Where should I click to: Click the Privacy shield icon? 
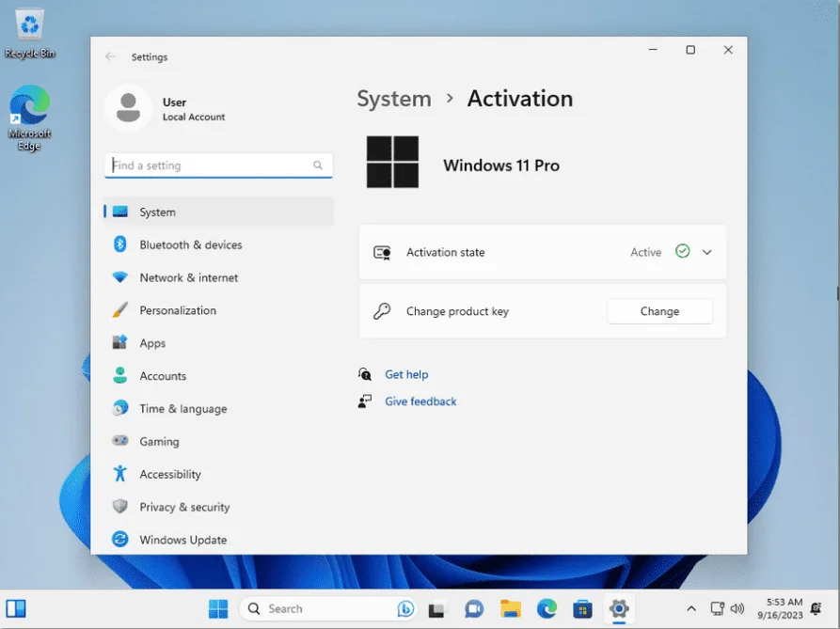[120, 507]
